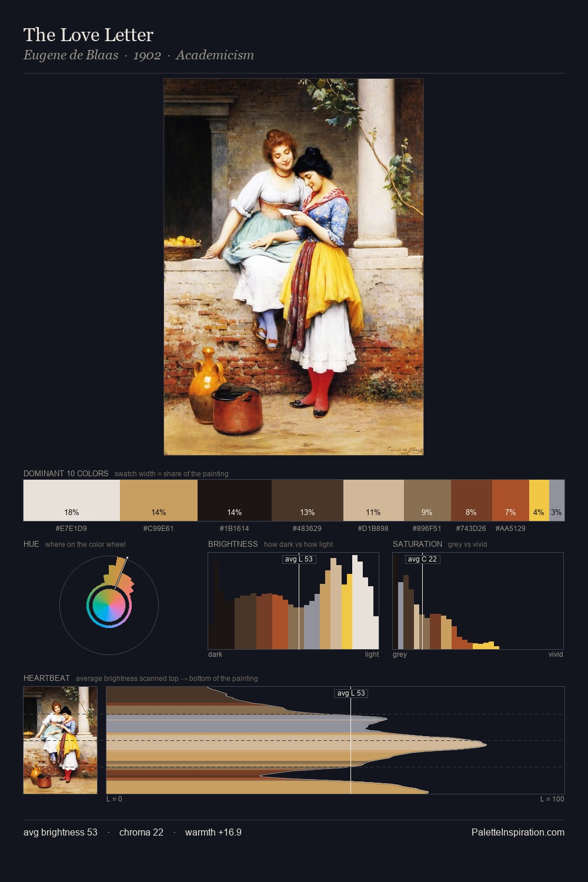The width and height of the screenshot is (588, 882).
Task: Click the avg L 53 label in Brightness
Action: tap(299, 559)
